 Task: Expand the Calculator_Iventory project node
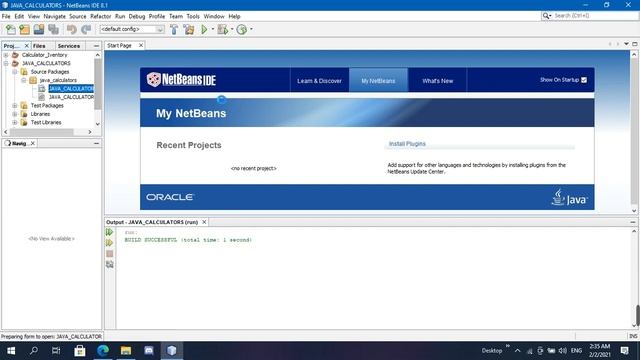point(6,55)
